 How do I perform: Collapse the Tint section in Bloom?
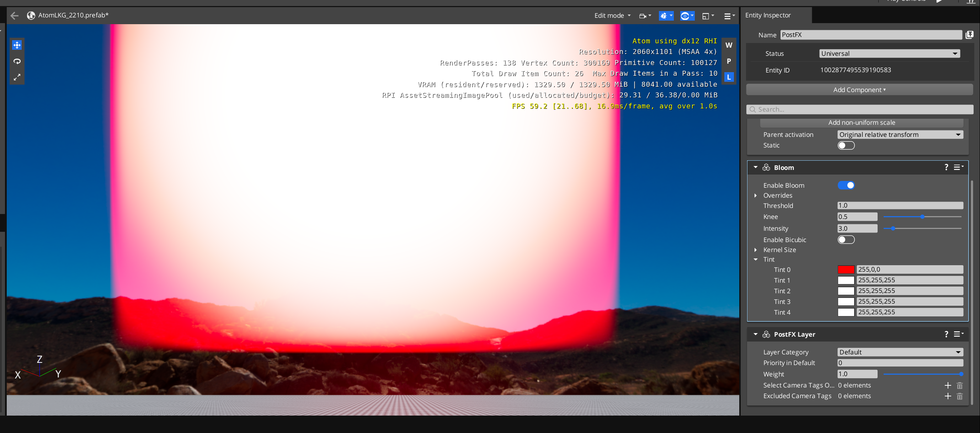coord(756,260)
